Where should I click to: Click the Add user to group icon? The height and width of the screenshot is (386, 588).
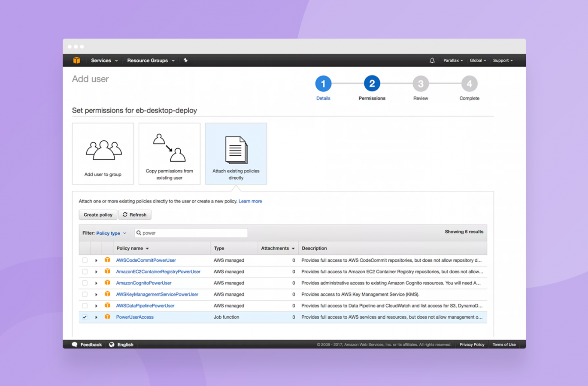(103, 150)
